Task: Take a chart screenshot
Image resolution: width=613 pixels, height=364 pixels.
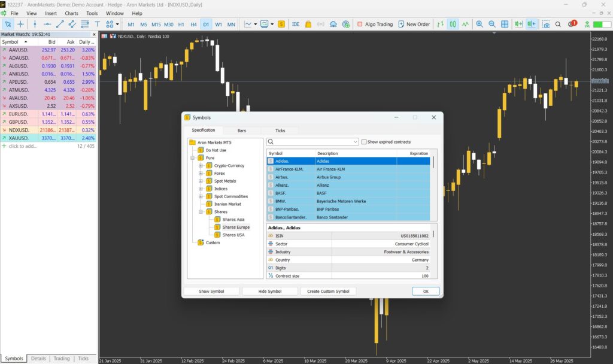Action: [x=546, y=24]
